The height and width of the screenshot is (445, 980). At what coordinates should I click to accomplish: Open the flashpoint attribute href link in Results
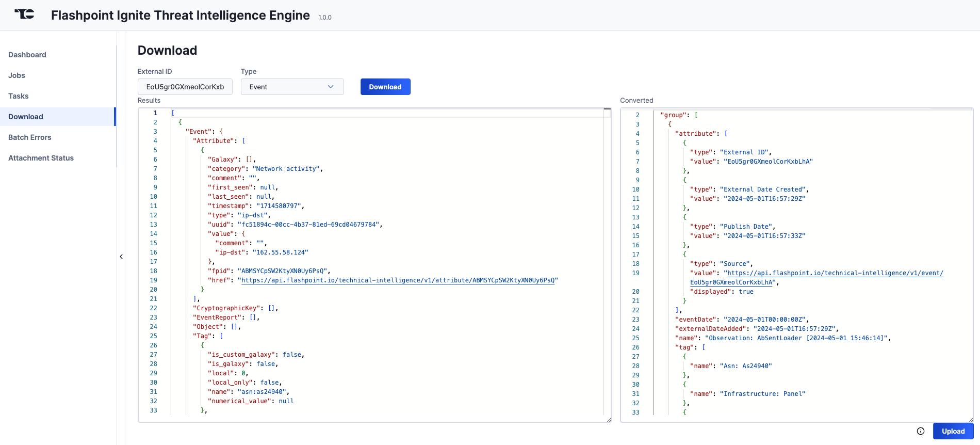[398, 280]
